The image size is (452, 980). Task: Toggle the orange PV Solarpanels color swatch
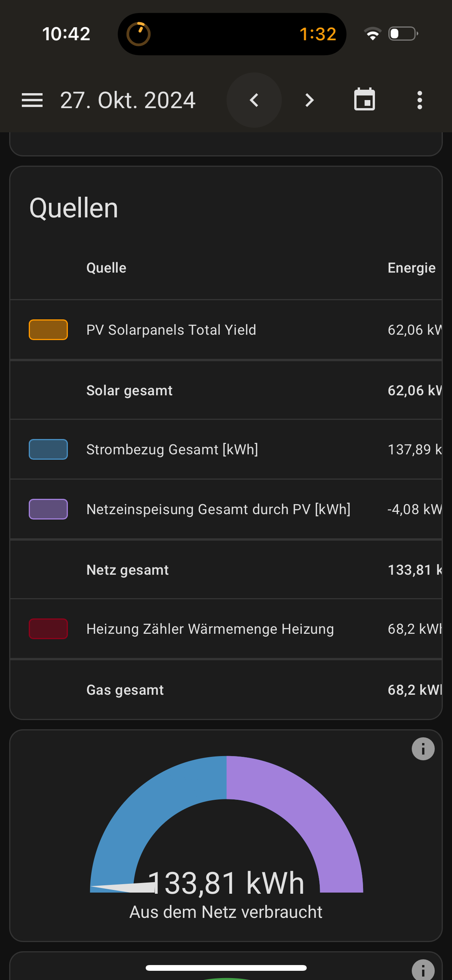pyautogui.click(x=48, y=330)
